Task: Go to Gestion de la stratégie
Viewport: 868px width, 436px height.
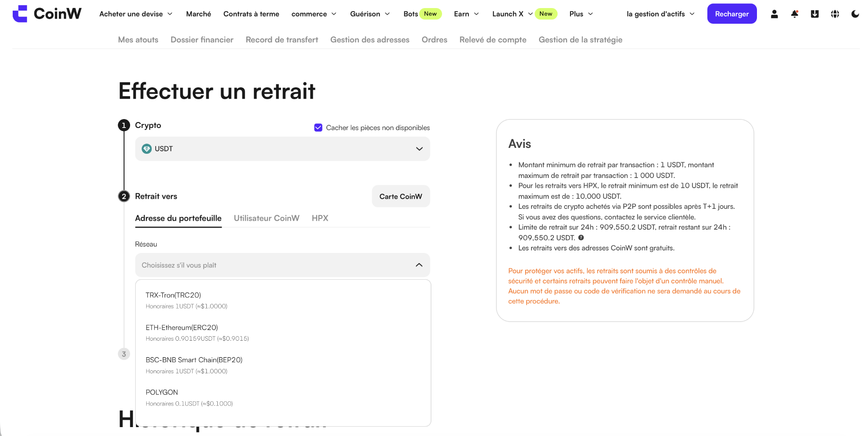Action: point(581,40)
